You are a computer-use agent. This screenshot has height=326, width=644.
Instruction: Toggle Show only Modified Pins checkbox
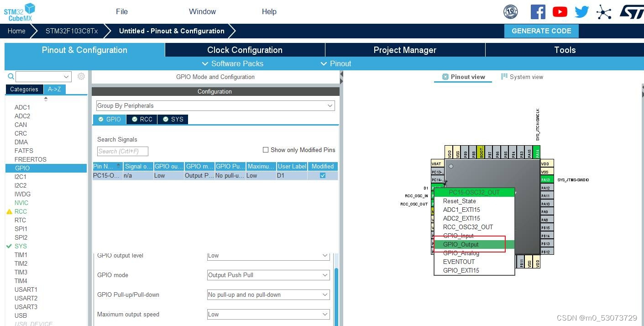(x=266, y=150)
